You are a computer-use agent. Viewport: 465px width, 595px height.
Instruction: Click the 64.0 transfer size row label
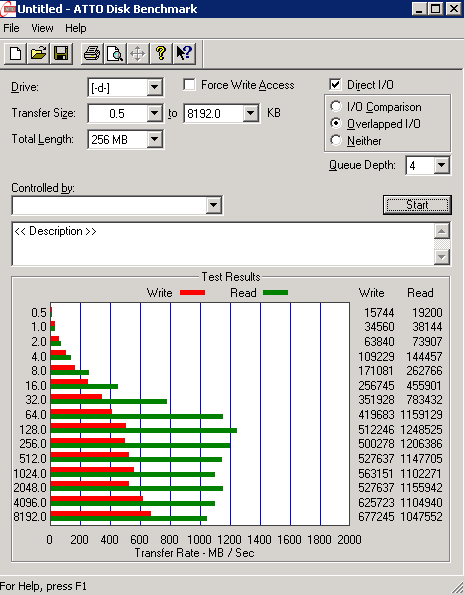36,415
